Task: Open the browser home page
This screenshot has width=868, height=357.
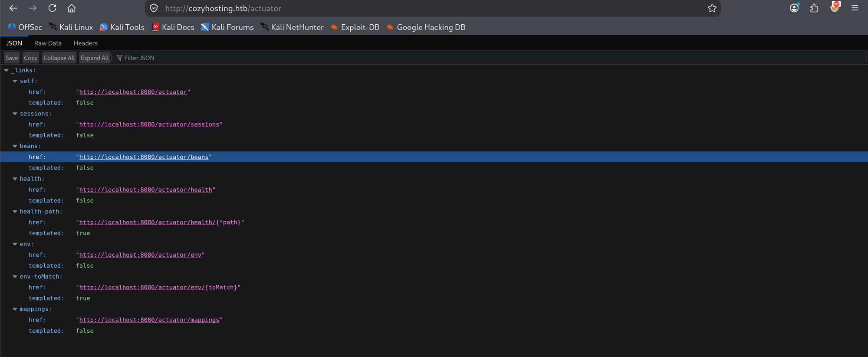Action: 72,8
